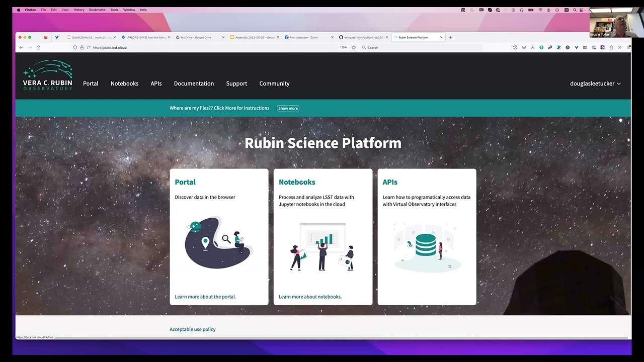Click 'Discover data in the browser' text
Image resolution: width=644 pixels, height=362 pixels.
(205, 197)
